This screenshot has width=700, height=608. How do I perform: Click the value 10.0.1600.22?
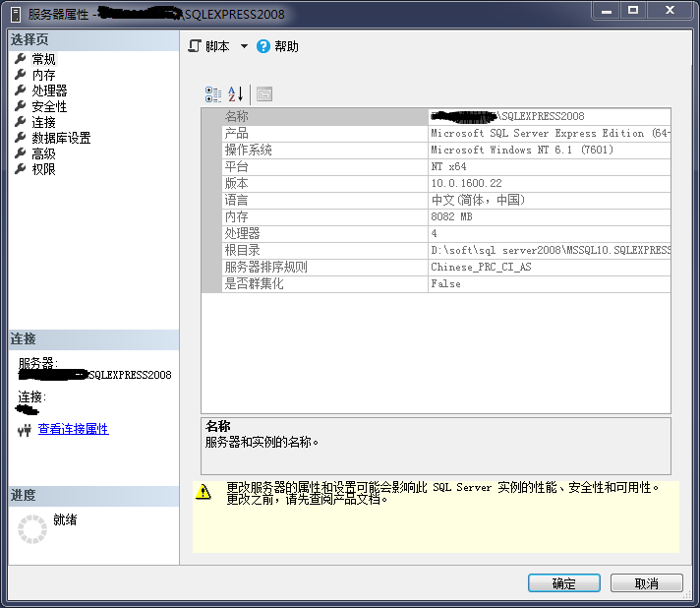pyautogui.click(x=467, y=183)
